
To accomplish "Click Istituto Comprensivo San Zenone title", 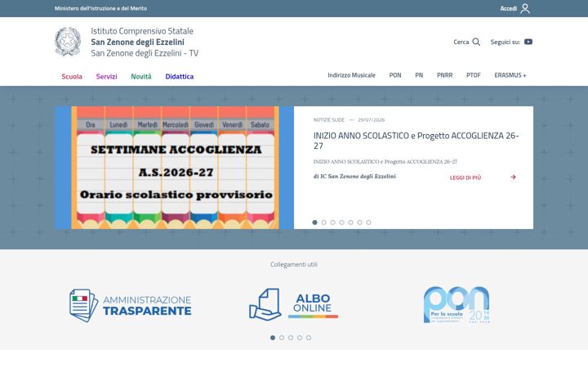I will click(145, 42).
